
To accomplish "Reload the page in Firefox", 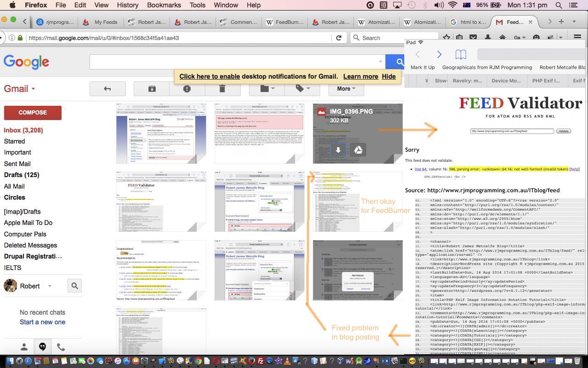I will tap(339, 38).
